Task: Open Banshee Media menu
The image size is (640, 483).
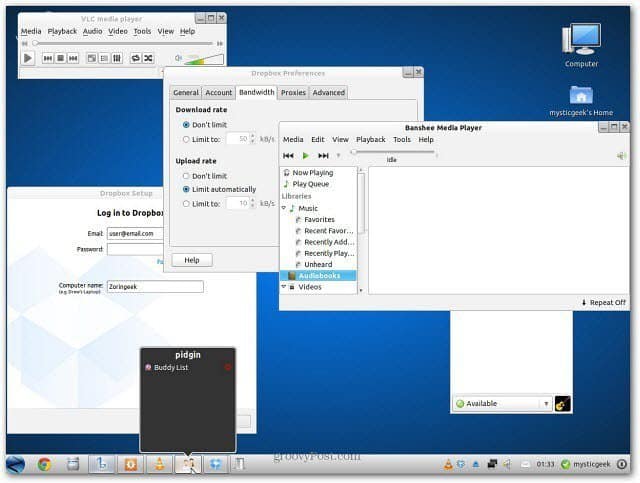Action: (293, 140)
